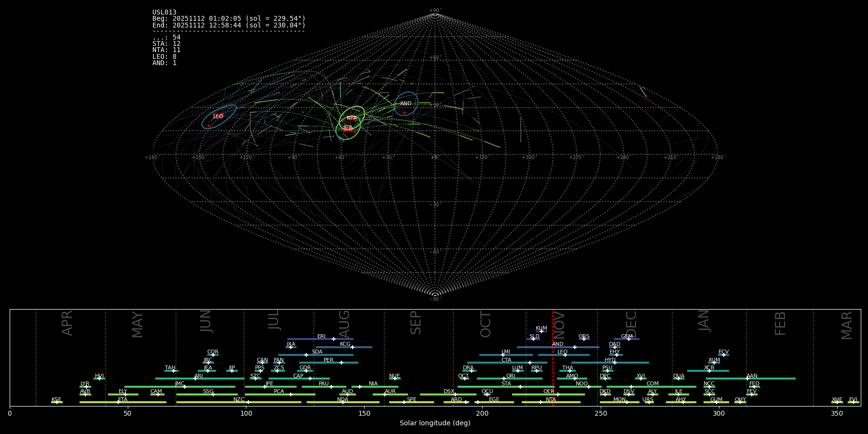Click the KUM shower label in timeline
This screenshot has height=434, width=868.
542,328
